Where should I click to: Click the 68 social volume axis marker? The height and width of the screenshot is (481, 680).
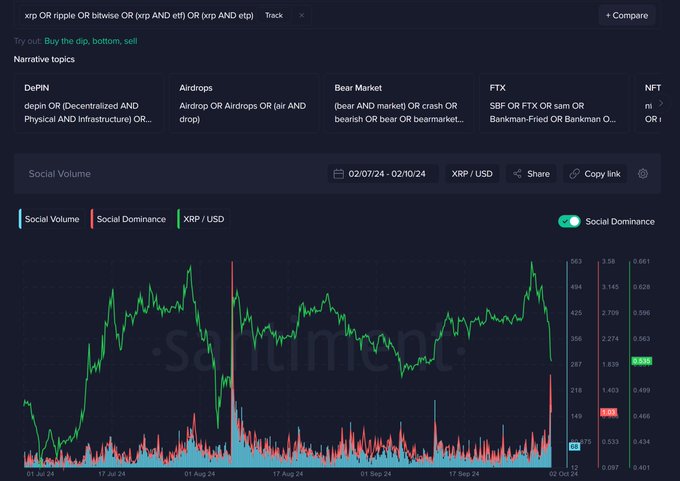[574, 446]
